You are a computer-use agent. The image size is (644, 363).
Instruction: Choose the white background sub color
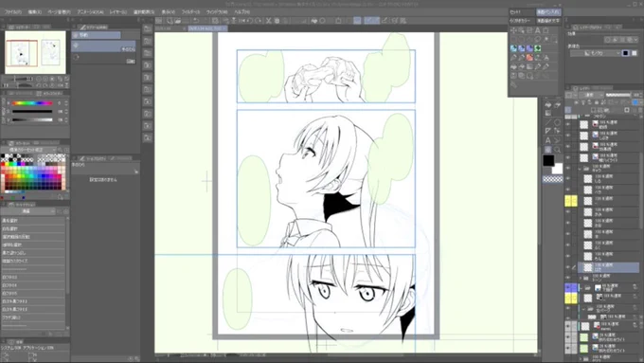click(558, 169)
